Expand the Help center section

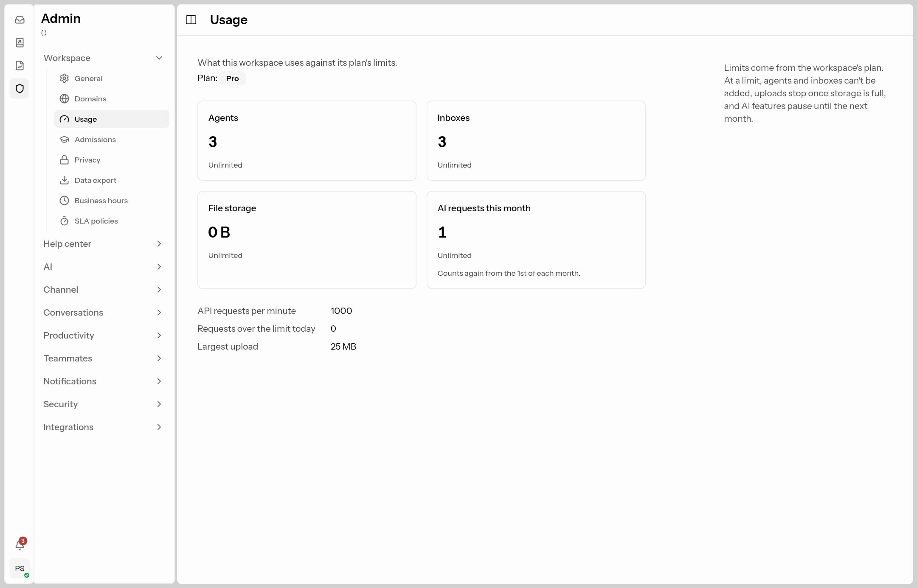coord(103,244)
